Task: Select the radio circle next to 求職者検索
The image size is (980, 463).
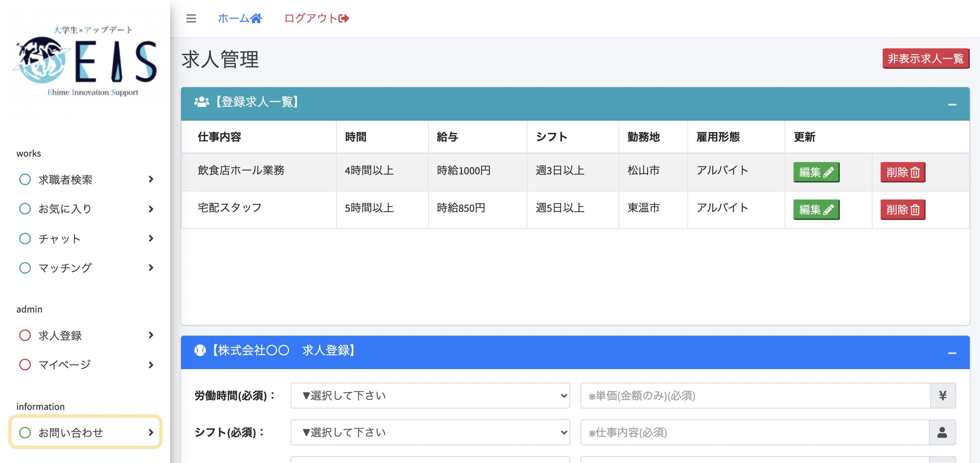Action: click(x=25, y=179)
